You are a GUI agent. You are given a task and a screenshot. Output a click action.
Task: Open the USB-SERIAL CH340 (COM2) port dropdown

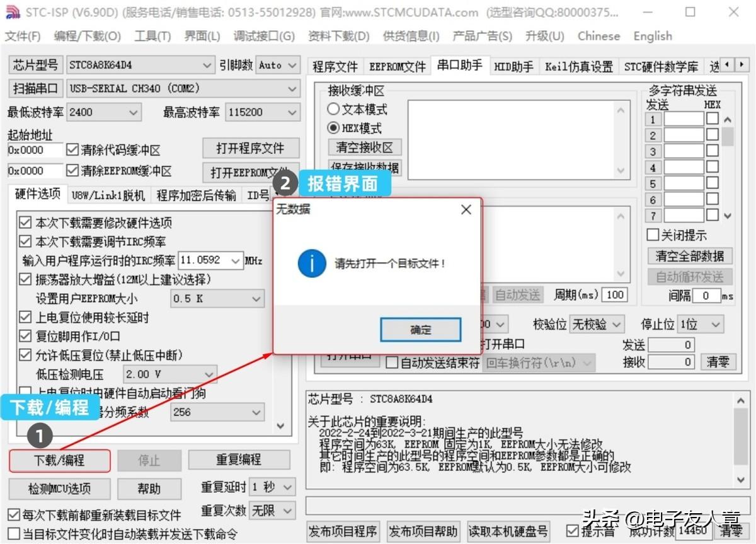coord(292,88)
